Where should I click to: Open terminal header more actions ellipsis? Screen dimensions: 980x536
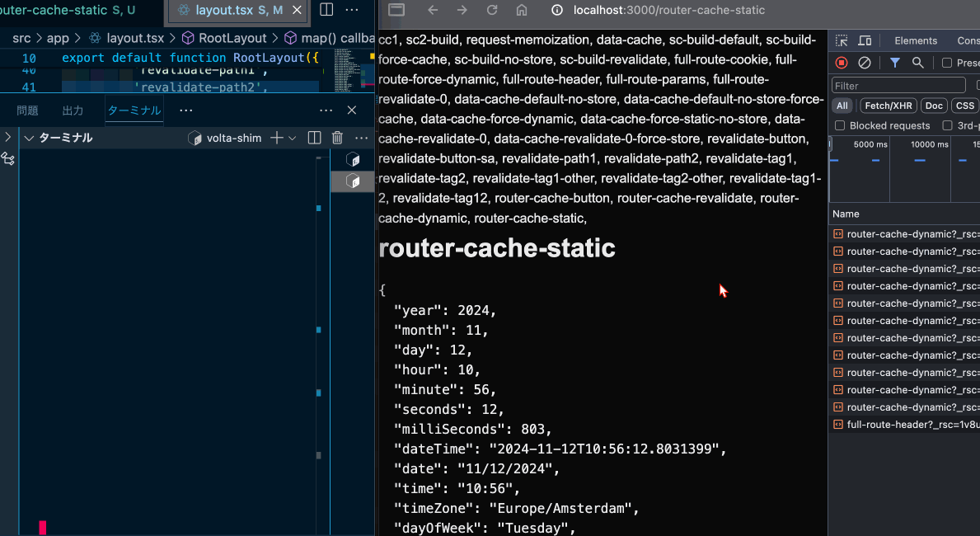361,138
